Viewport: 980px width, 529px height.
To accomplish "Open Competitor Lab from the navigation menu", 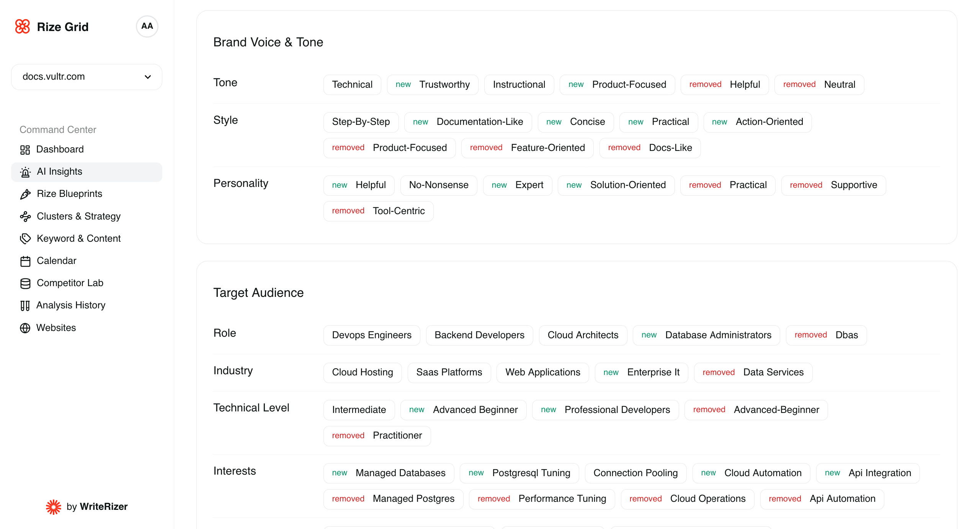I will pyautogui.click(x=70, y=283).
